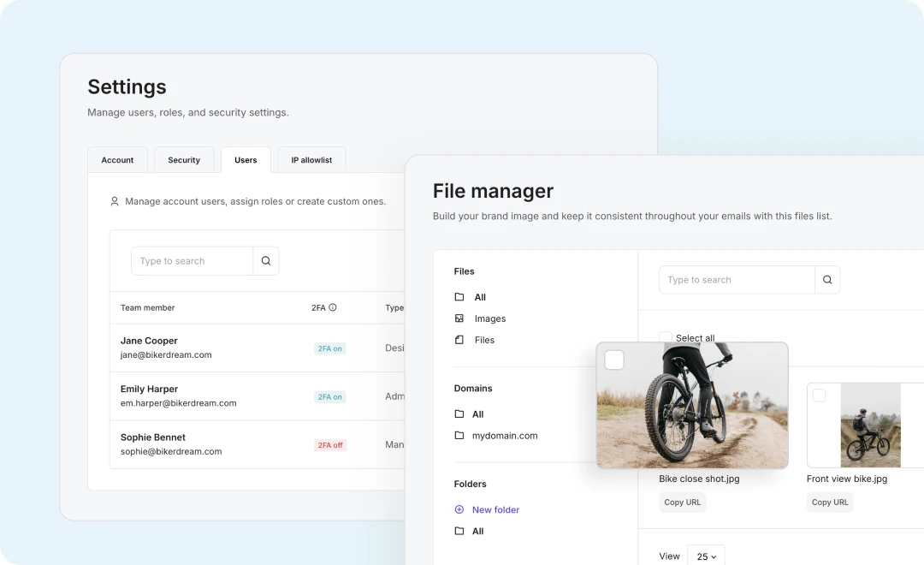Click the File manager search magnifier icon
This screenshot has width=924, height=565.
827,280
